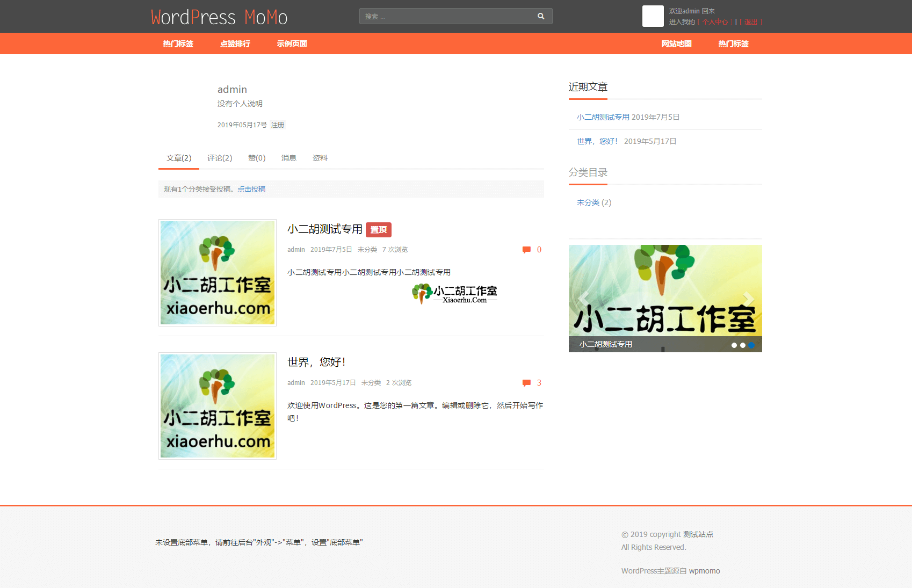Click the search magnifier icon

point(541,16)
